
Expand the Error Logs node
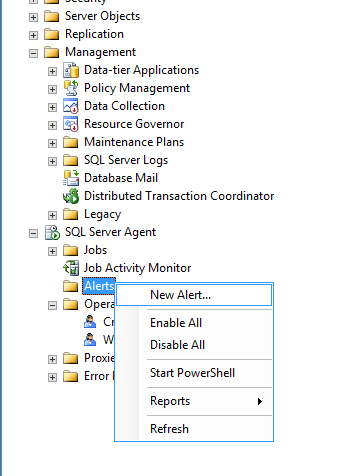click(x=52, y=377)
